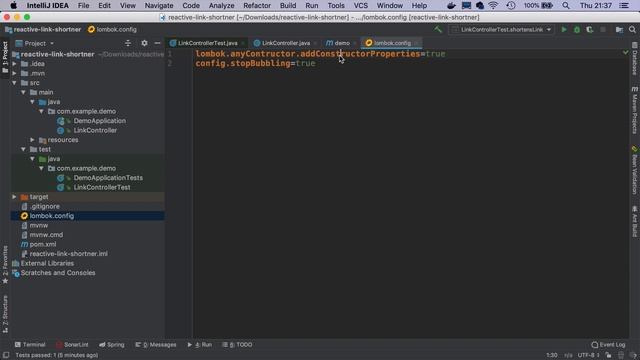Select pom.xml in project tree
This screenshot has width=640, height=360.
pos(43,244)
